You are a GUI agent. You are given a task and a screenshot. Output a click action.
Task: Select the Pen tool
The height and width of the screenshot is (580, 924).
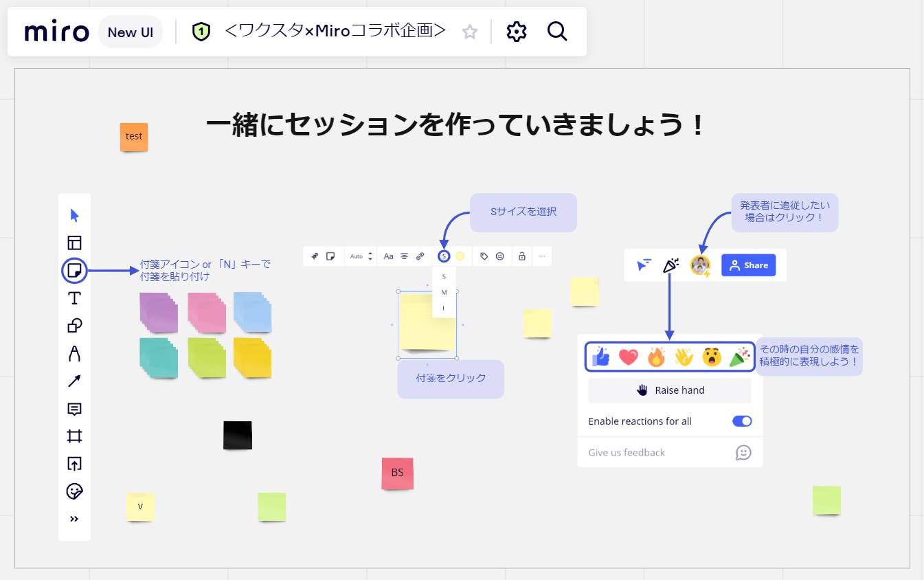[x=74, y=353]
